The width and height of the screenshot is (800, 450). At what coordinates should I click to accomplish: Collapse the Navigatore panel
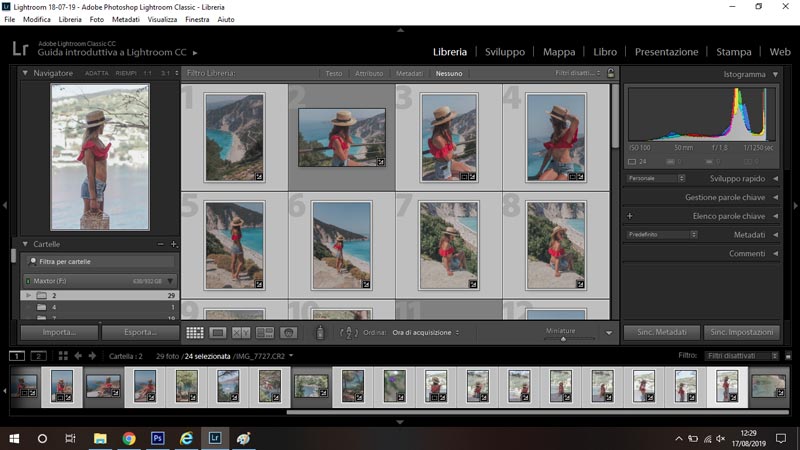[x=25, y=73]
